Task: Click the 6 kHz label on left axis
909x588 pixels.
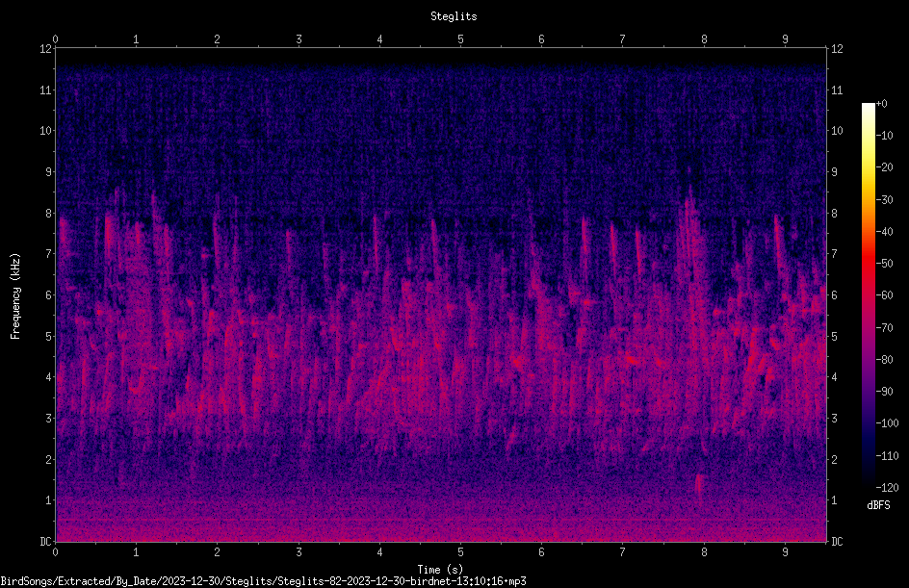Action: tap(49, 294)
